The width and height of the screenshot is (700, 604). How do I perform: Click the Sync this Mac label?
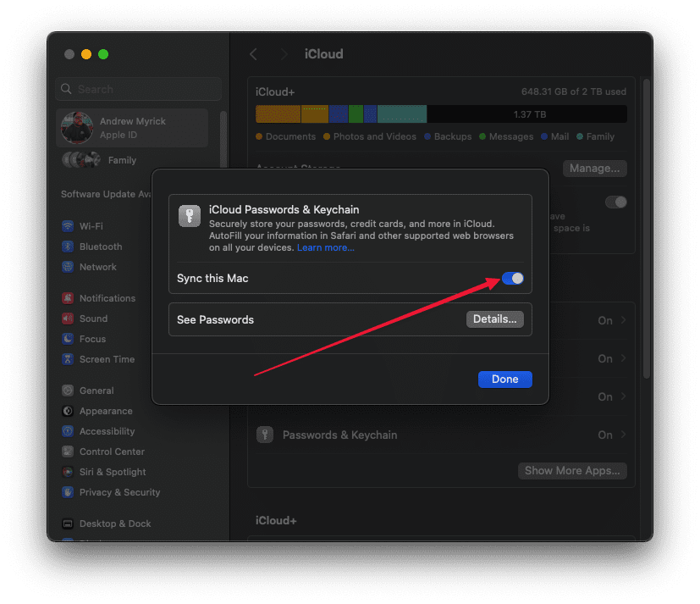[x=212, y=279]
